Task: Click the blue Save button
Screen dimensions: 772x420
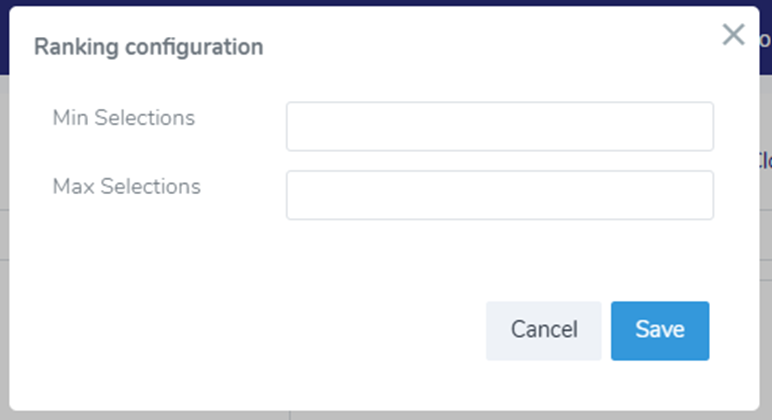Action: (x=659, y=330)
